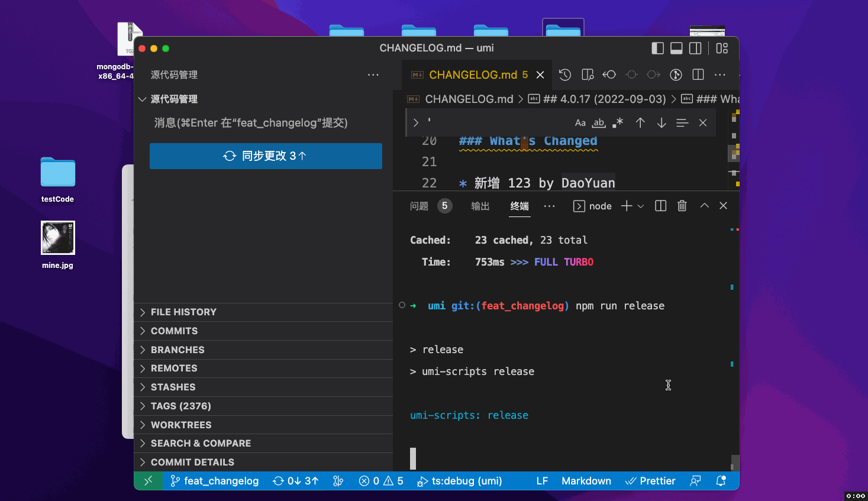The width and height of the screenshot is (868, 501).
Task: Change LF end of line sequence
Action: [542, 481]
